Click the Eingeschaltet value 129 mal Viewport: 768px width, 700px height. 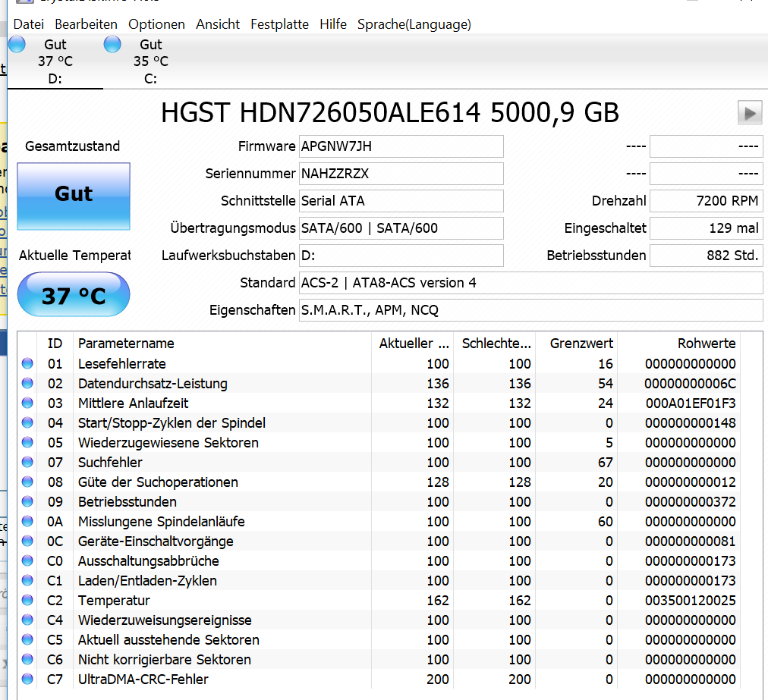click(707, 228)
